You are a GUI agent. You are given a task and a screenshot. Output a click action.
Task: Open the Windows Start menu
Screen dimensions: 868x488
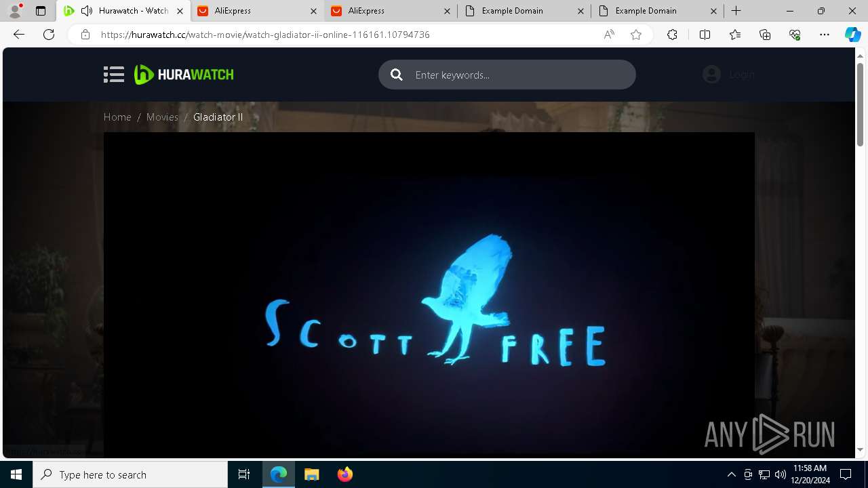coord(16,474)
